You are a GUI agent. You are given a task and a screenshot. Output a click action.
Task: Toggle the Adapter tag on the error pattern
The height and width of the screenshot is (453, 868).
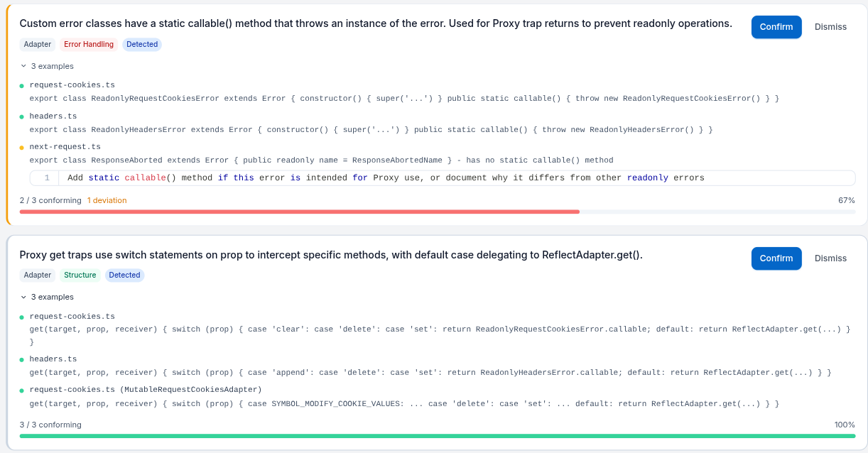pos(37,44)
